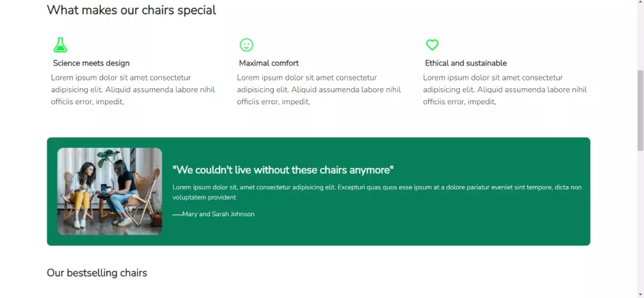Click the smiley face comfort icon
644x298 pixels.
click(x=246, y=45)
